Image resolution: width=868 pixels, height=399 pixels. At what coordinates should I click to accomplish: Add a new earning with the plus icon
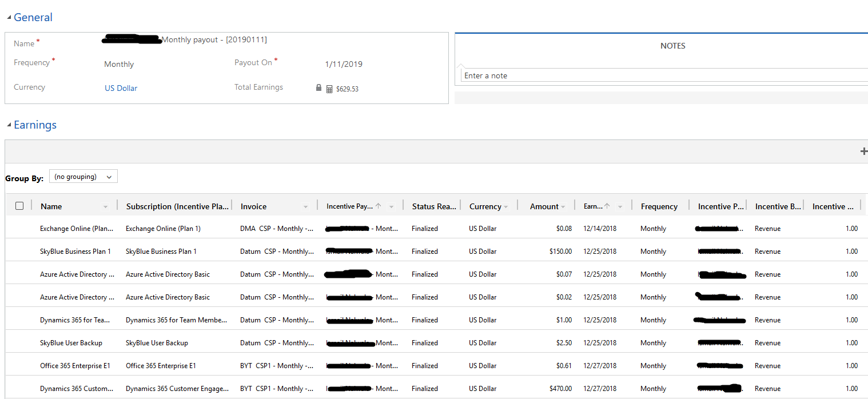(864, 151)
